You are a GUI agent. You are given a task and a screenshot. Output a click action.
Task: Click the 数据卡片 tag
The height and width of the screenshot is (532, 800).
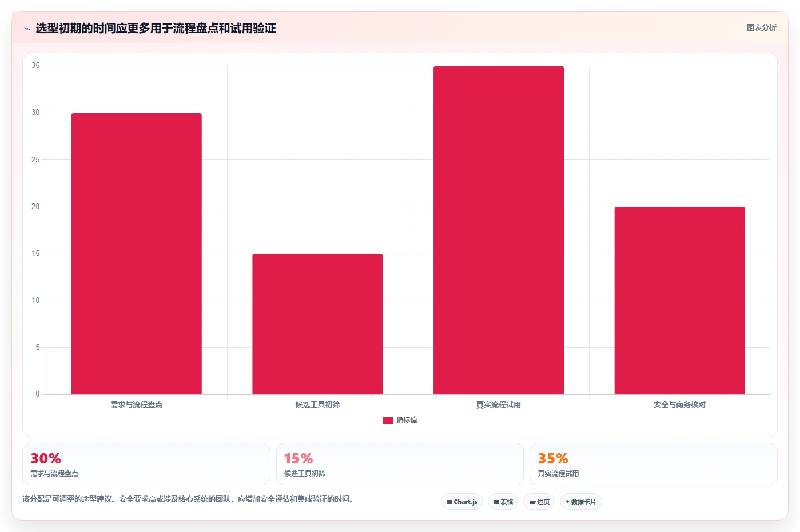(x=581, y=502)
